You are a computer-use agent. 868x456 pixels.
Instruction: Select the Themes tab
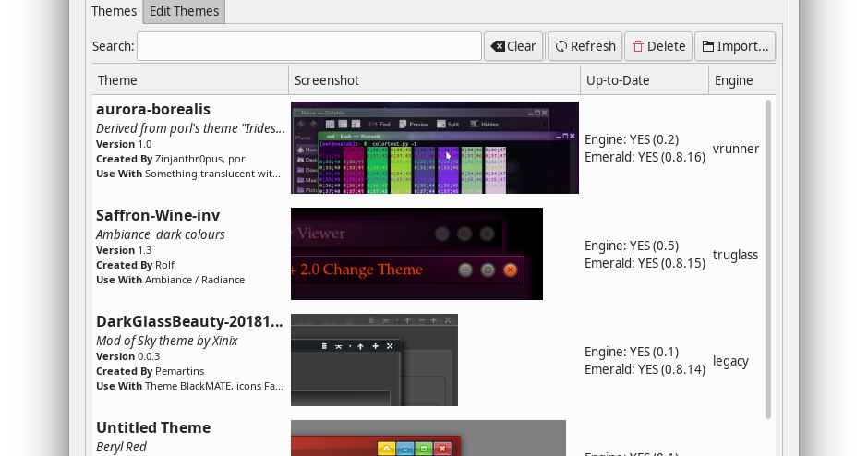(x=114, y=11)
